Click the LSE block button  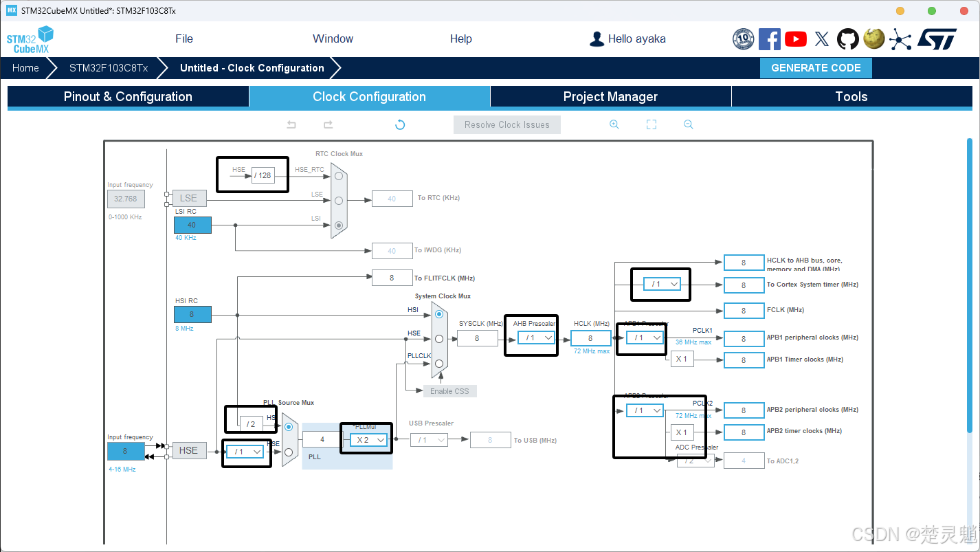189,198
